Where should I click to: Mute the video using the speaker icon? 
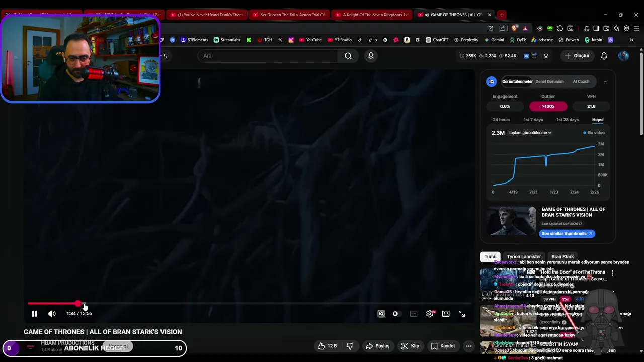click(52, 314)
